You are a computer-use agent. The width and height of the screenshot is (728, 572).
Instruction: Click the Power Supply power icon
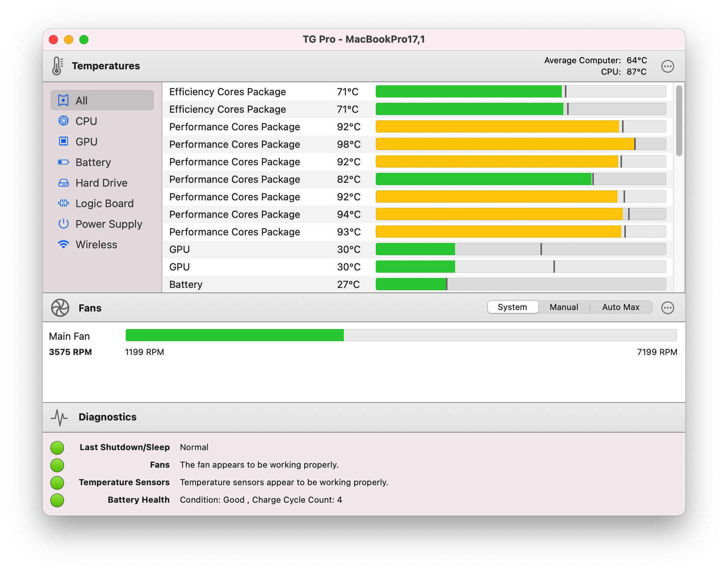[63, 224]
